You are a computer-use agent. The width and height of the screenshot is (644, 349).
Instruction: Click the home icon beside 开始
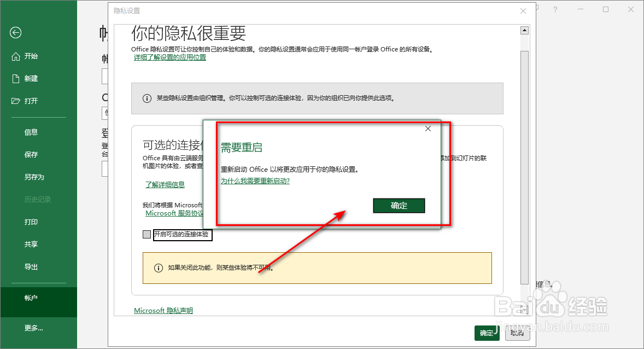point(16,56)
